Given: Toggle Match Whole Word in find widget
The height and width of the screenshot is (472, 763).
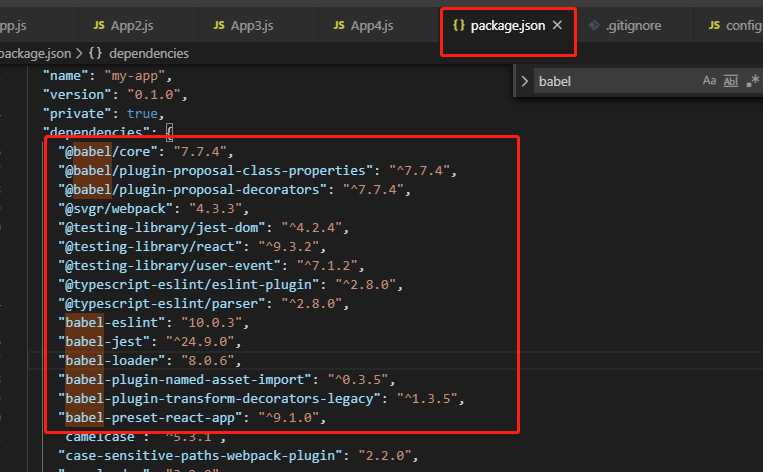Looking at the screenshot, I should point(731,81).
